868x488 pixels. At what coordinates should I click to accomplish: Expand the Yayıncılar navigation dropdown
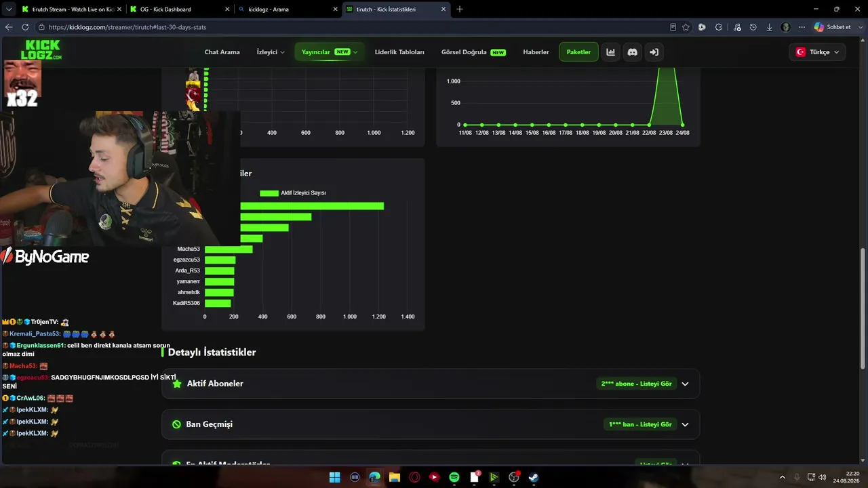tap(329, 52)
